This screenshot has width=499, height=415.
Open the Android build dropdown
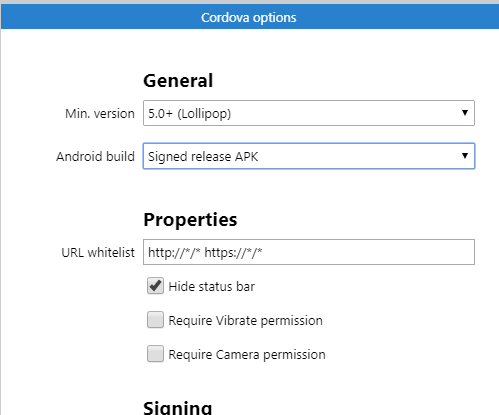(309, 156)
